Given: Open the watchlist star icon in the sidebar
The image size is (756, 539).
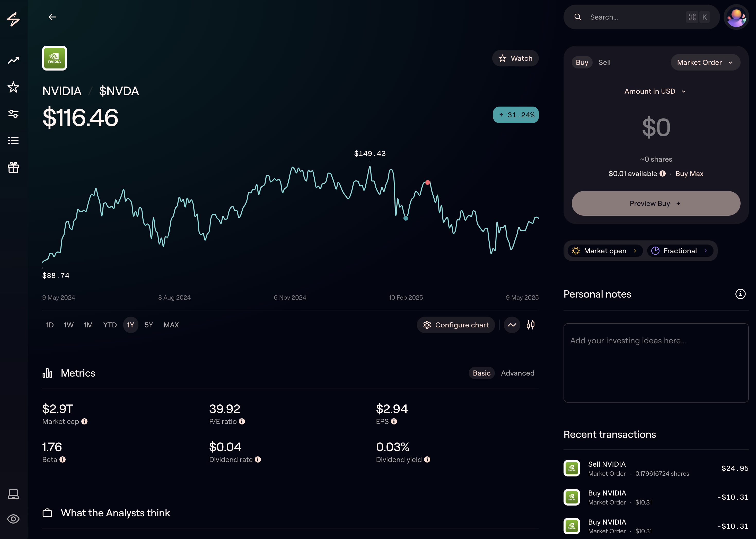Looking at the screenshot, I should 13,87.
